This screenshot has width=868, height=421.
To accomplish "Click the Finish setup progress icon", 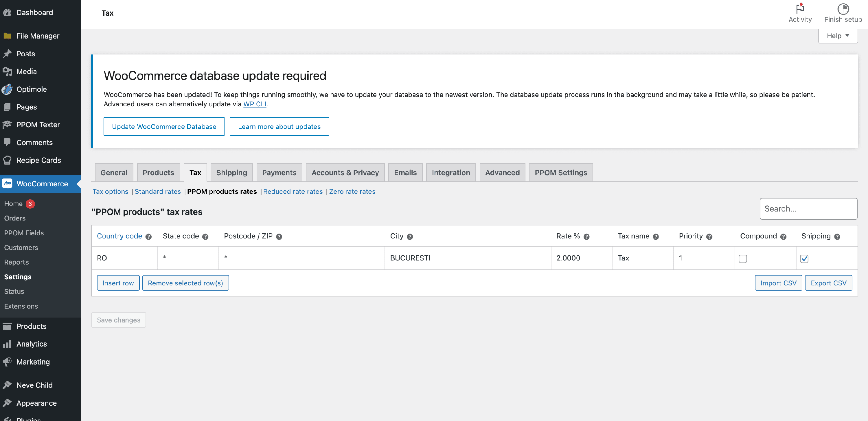I will point(843,8).
